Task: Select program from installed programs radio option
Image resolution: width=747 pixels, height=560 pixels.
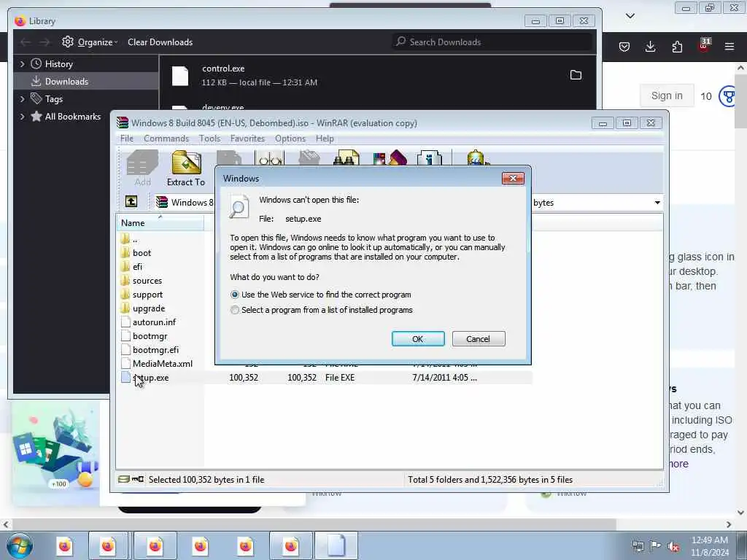Action: (x=235, y=310)
